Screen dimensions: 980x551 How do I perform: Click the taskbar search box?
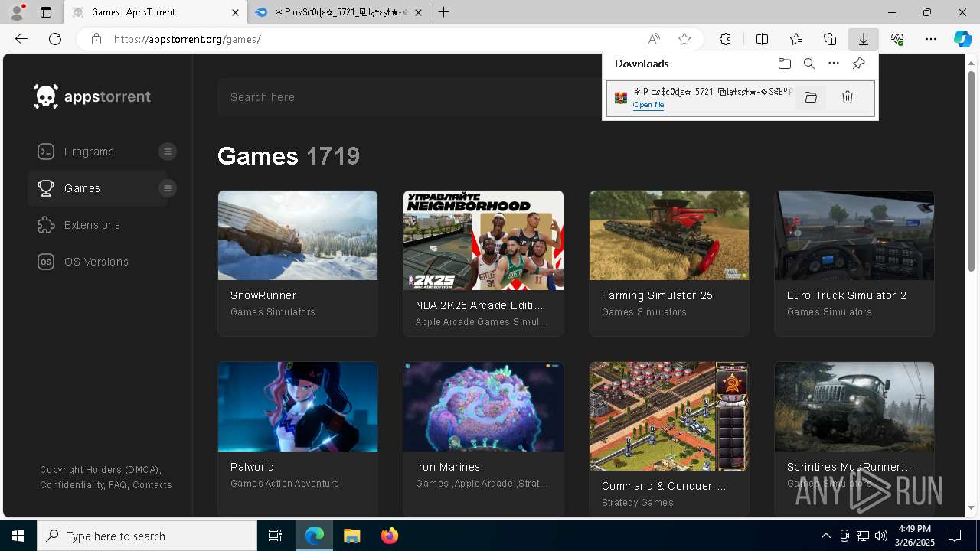click(147, 536)
